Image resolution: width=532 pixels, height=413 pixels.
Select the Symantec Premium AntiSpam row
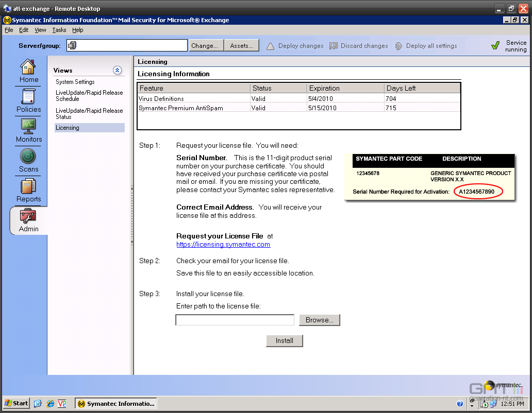pos(299,108)
